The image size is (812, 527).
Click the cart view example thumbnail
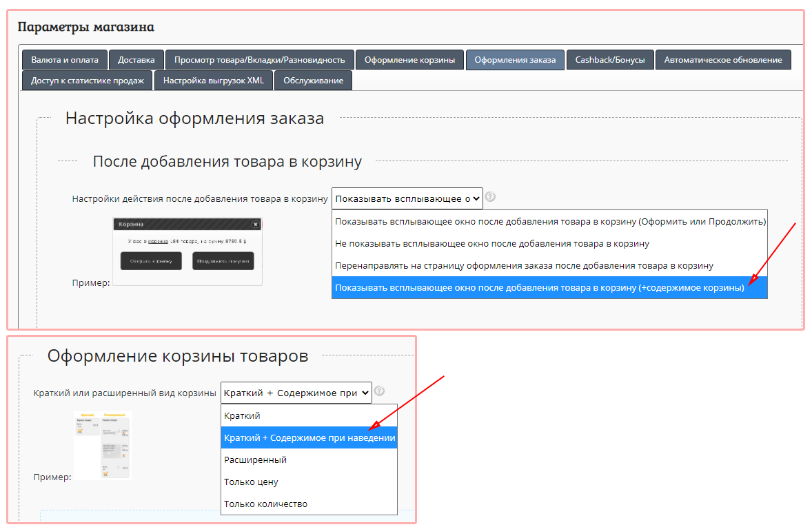click(102, 445)
